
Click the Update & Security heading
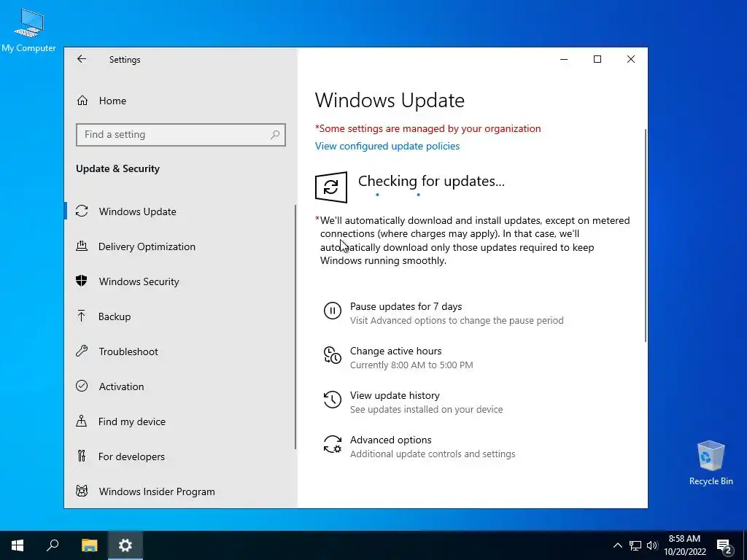117,168
